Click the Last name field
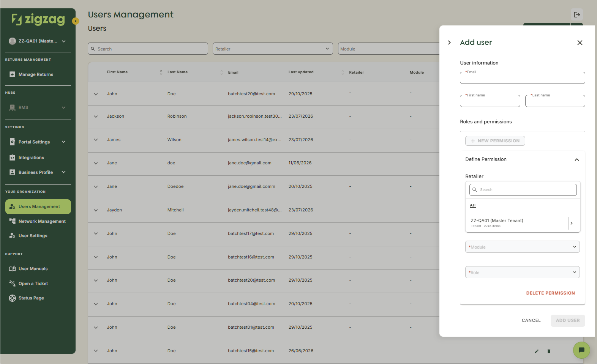 tap(555, 101)
